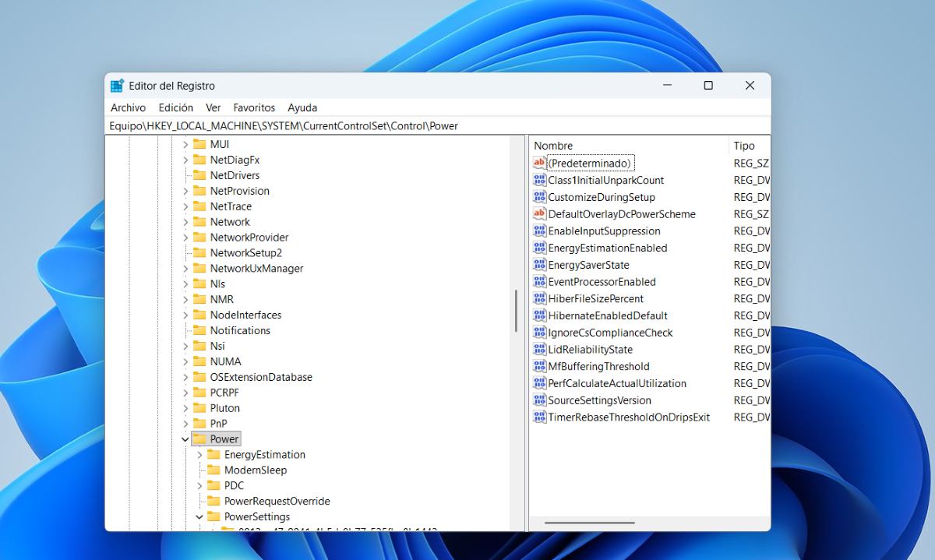The width and height of the screenshot is (935, 560).
Task: Click the DefaultOverlayDcPowerScheme string value icon
Action: [x=539, y=214]
